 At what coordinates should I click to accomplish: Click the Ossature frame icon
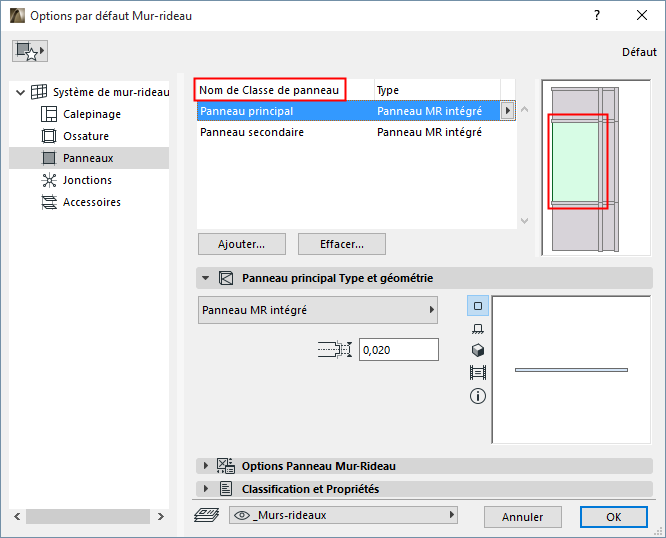coord(49,136)
